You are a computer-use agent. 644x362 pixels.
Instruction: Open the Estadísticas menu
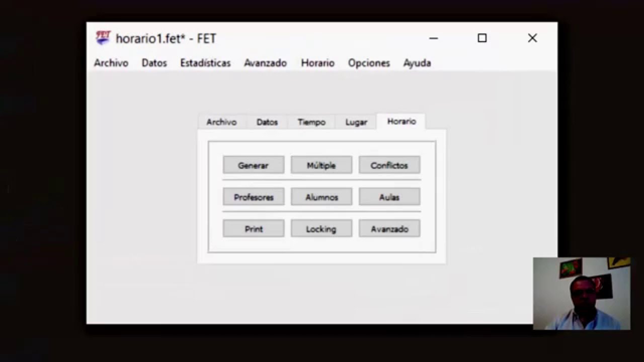point(205,63)
